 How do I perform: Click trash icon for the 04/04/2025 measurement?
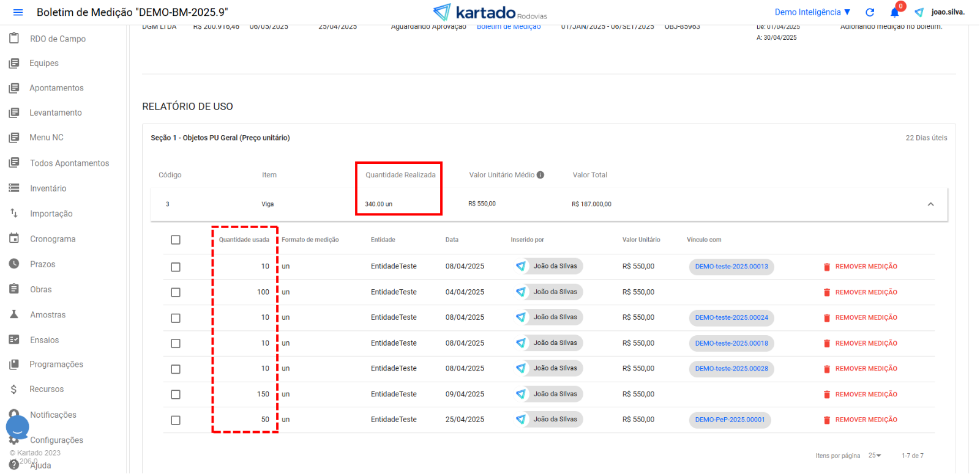coord(827,292)
